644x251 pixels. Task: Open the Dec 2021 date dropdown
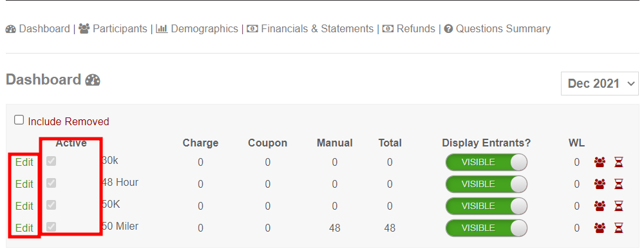coord(600,83)
